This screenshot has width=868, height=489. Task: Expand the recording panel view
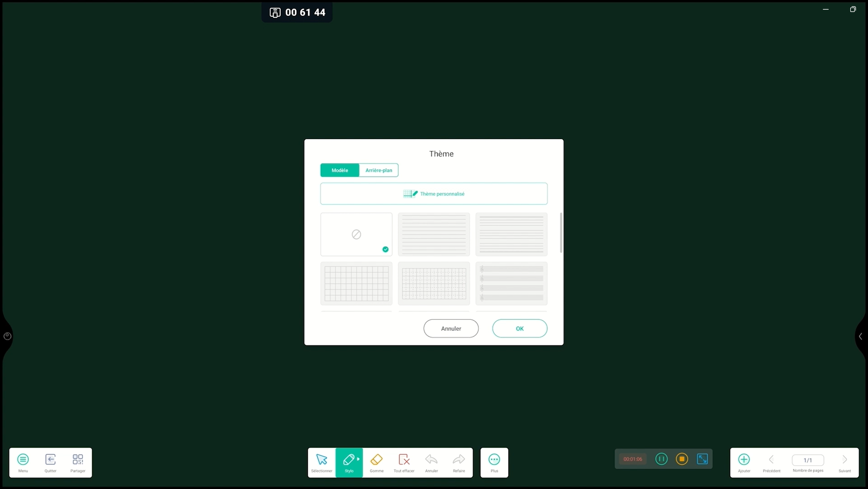(x=702, y=459)
